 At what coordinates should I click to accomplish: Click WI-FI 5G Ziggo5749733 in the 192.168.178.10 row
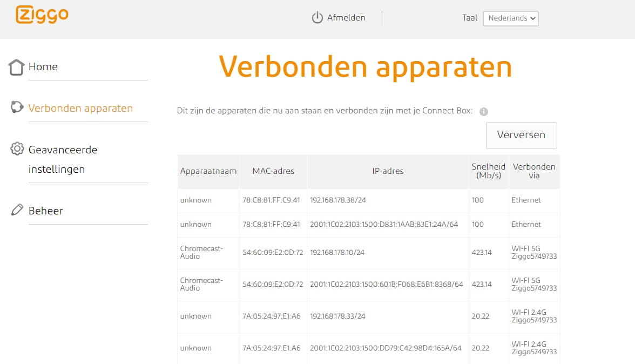click(x=534, y=252)
